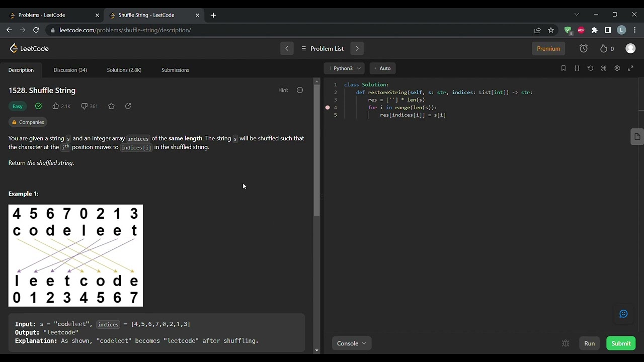Format code with braces icon

click(577, 68)
